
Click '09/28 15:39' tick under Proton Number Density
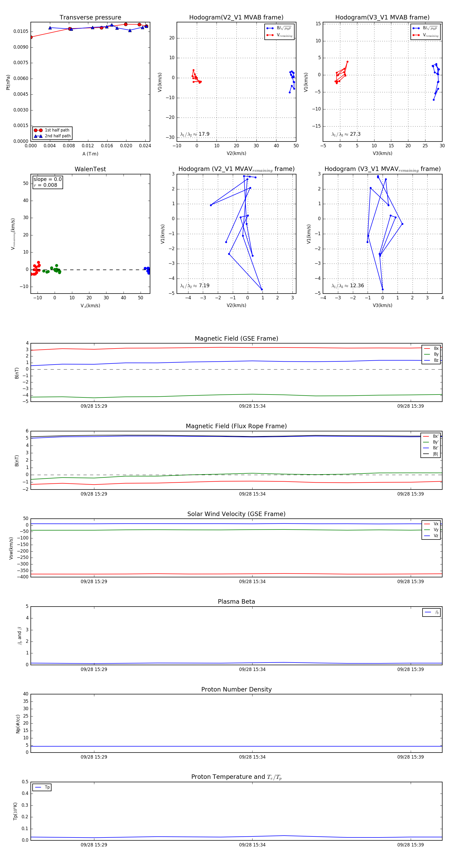410,757
